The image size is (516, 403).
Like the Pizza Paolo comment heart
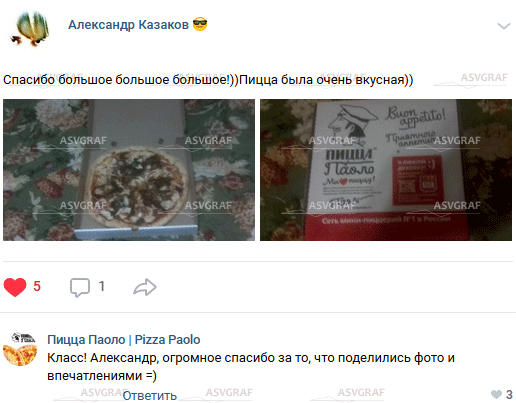pyautogui.click(x=496, y=395)
